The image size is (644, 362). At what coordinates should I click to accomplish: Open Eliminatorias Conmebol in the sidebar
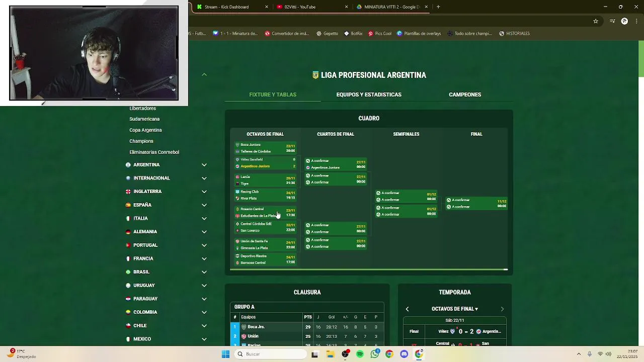tap(154, 152)
